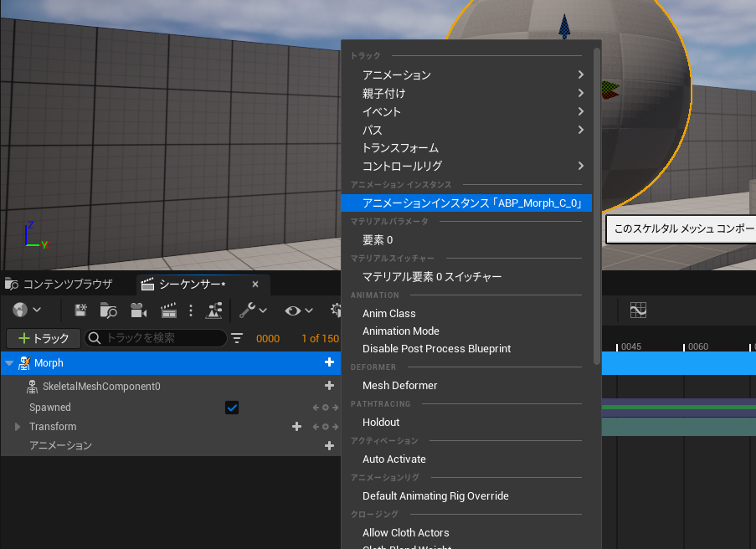Click the track menu scrollbar thumb
The height and width of the screenshot is (549, 756).
(597, 206)
